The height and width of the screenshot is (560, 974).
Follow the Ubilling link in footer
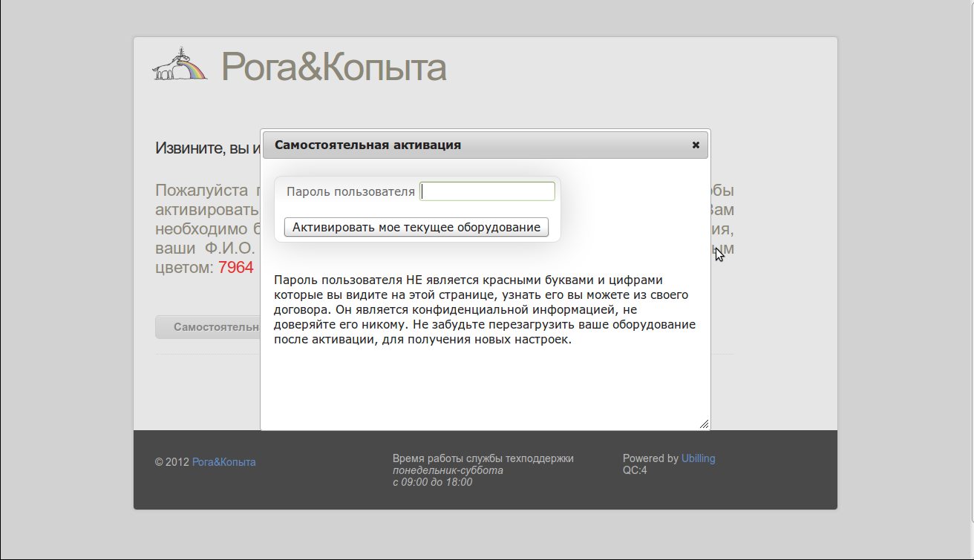pyautogui.click(x=698, y=458)
